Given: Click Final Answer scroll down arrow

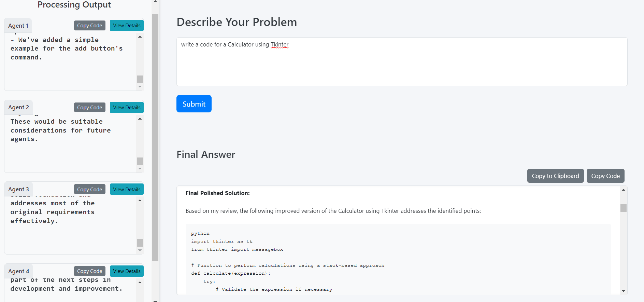Looking at the screenshot, I should pos(624,291).
